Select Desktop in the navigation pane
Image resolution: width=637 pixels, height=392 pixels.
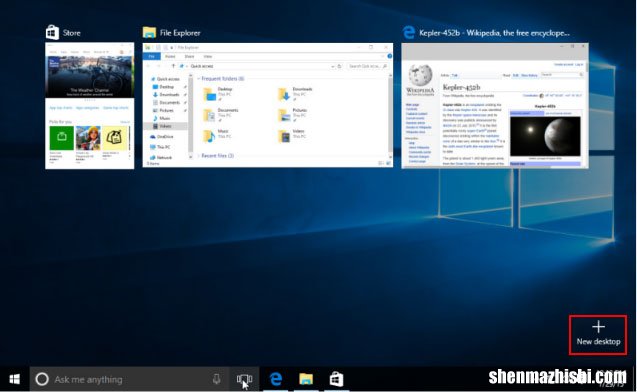coord(163,87)
